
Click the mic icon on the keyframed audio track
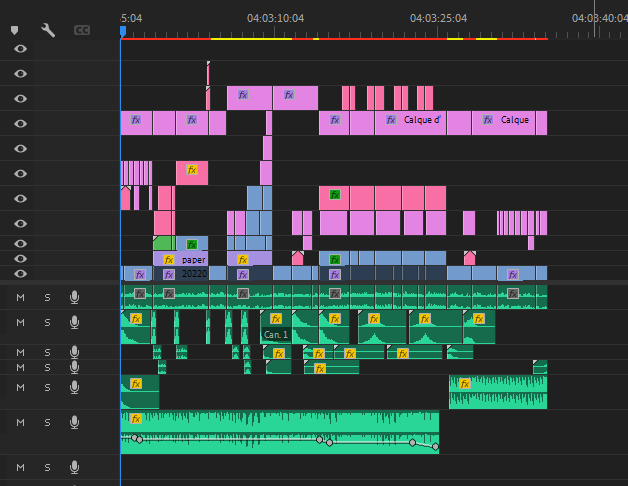(74, 422)
